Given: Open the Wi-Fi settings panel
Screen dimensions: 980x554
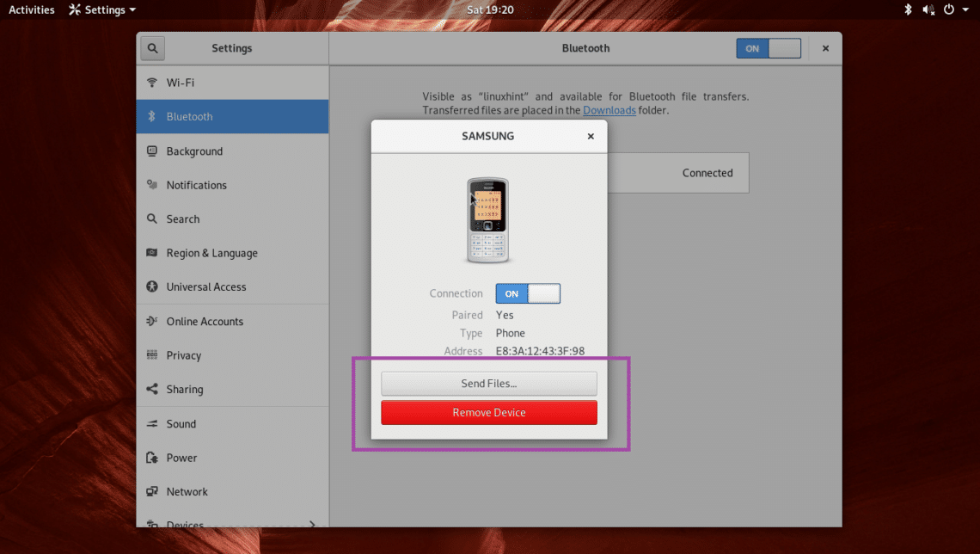Looking at the screenshot, I should click(x=232, y=83).
